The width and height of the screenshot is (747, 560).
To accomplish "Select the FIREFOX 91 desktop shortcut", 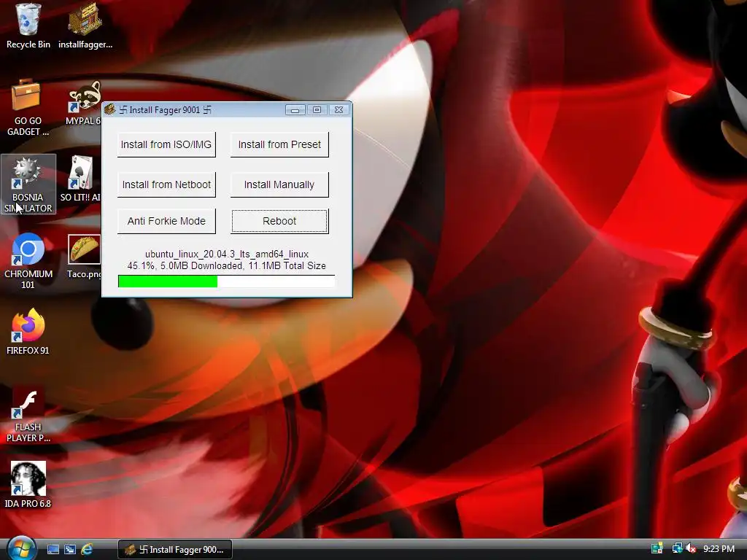I will point(28,332).
